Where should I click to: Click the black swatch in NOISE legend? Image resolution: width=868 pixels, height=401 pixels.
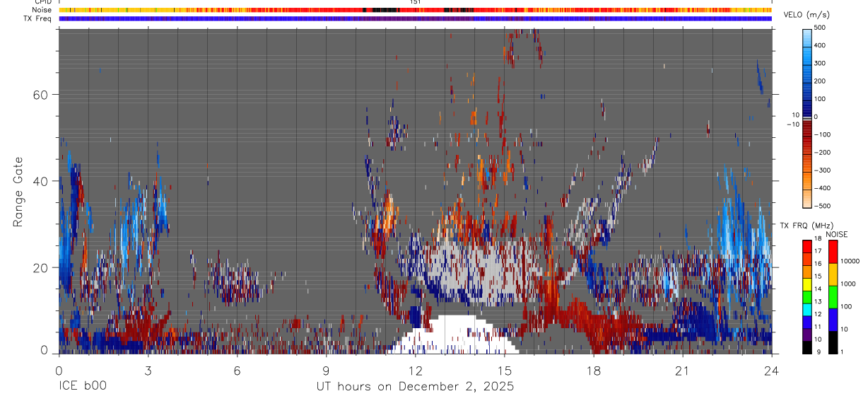(833, 342)
